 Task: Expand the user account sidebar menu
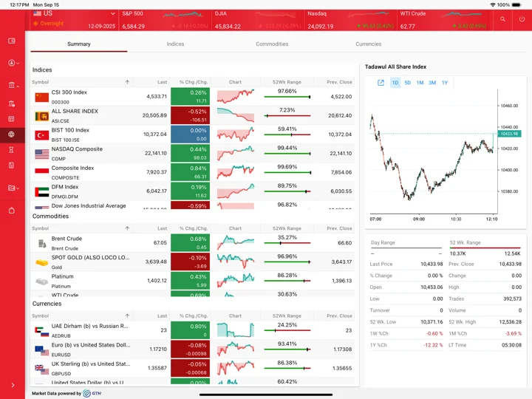[13, 63]
